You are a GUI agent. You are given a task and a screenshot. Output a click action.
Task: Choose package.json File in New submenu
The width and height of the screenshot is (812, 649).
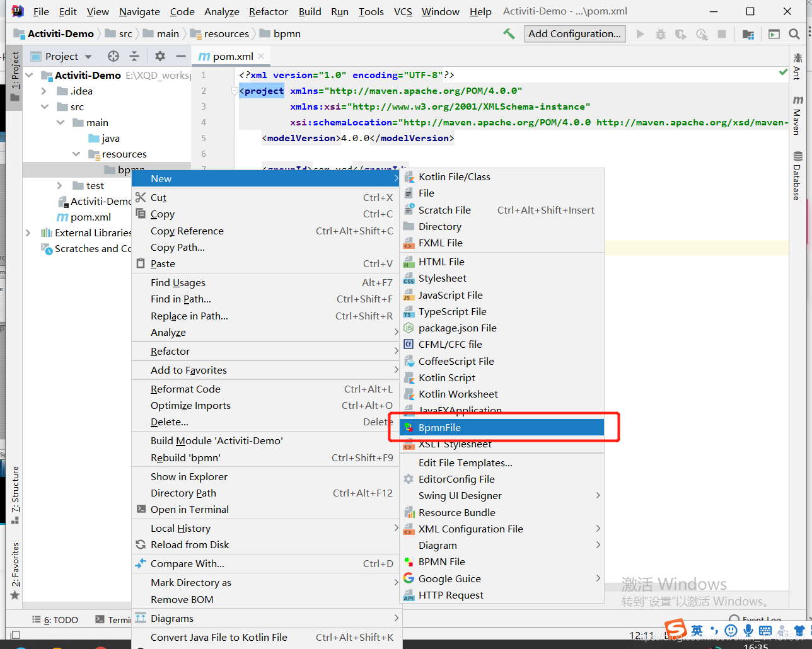(x=502, y=328)
